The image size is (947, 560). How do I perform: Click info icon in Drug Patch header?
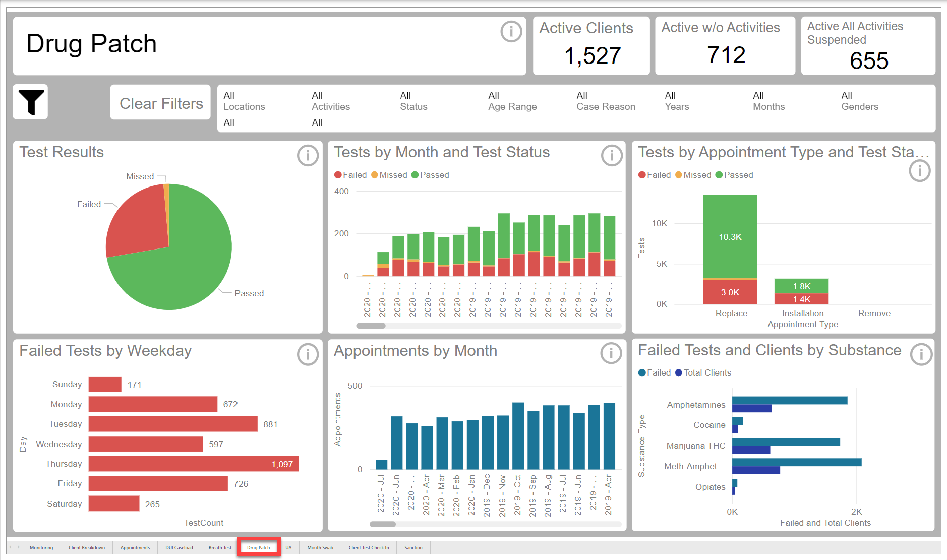point(511,32)
